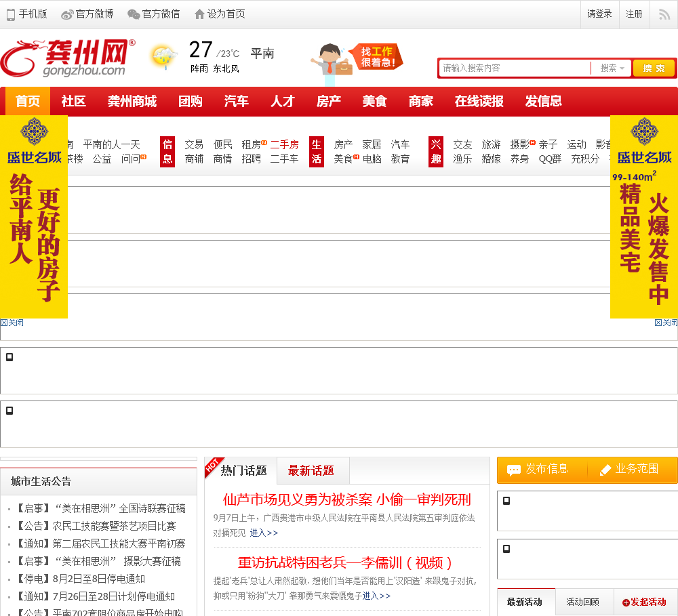Switch to the 活动回顾 tab
The height and width of the screenshot is (616, 678).
pyautogui.click(x=582, y=602)
